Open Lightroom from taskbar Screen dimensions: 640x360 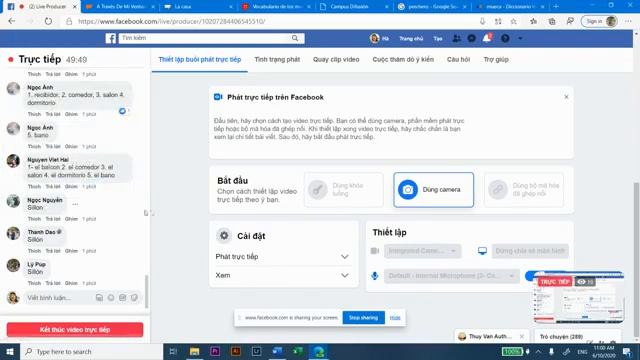[x=256, y=351]
